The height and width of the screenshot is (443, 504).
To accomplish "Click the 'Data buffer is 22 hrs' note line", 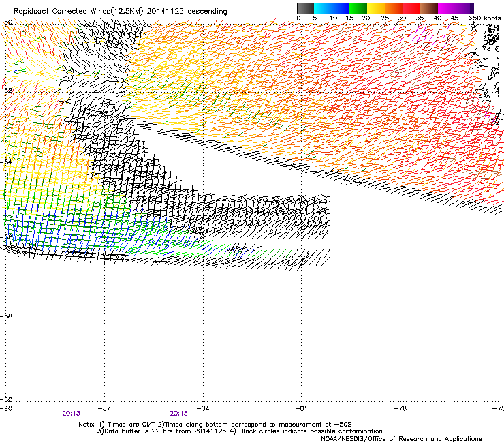I will click(x=240, y=431).
